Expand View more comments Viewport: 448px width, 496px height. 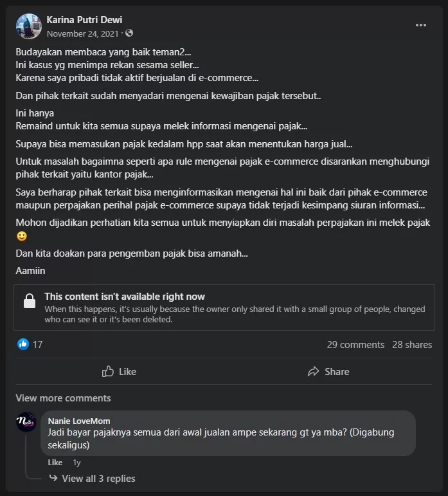tap(63, 398)
